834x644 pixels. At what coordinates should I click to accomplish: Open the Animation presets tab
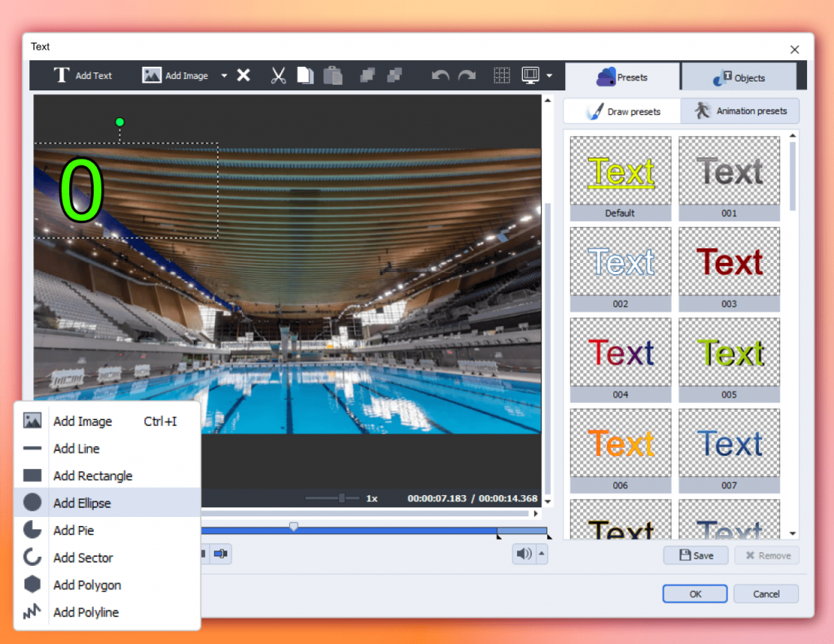740,111
